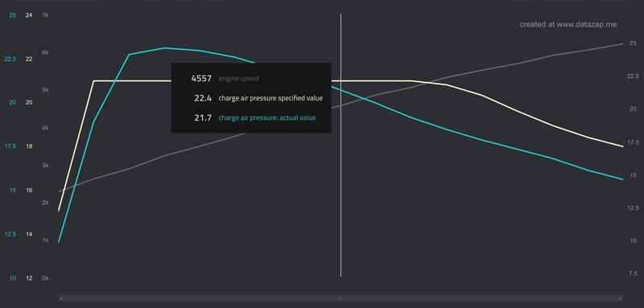Click the 0k engine speed axis label
The height and width of the screenshot is (308, 644).
45,278
